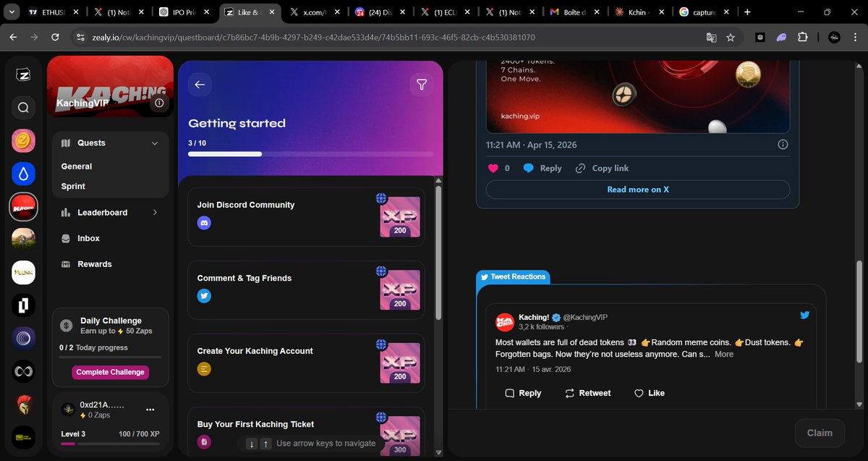Click Reply in Tweet Reactions card

pos(523,393)
